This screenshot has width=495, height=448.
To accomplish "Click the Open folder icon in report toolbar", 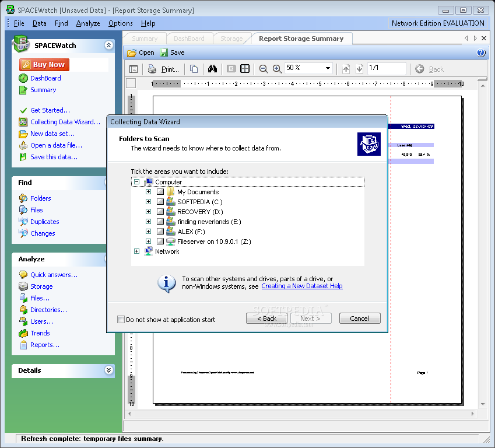I will pos(132,52).
